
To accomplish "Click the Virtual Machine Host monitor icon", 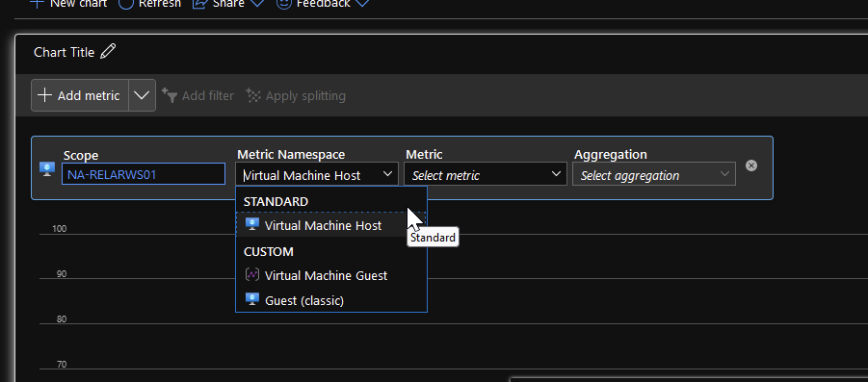I will pos(252,224).
